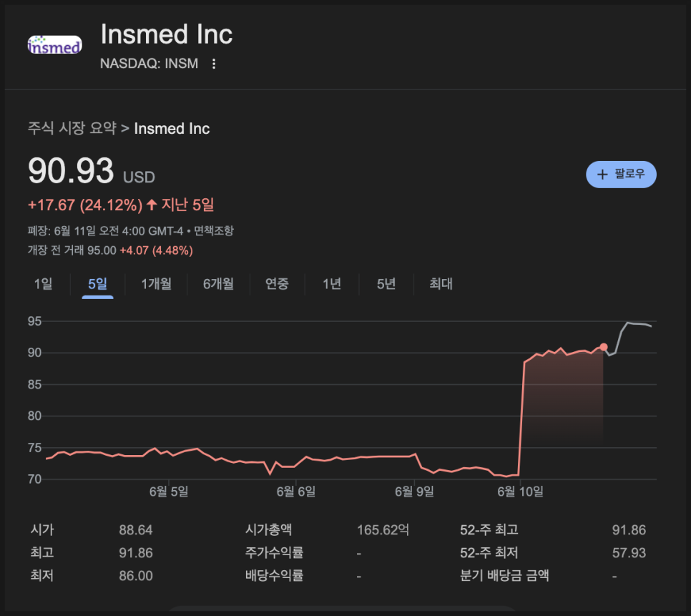Click the 분기 배당금 금액 label
The height and width of the screenshot is (616, 691).
[504, 576]
